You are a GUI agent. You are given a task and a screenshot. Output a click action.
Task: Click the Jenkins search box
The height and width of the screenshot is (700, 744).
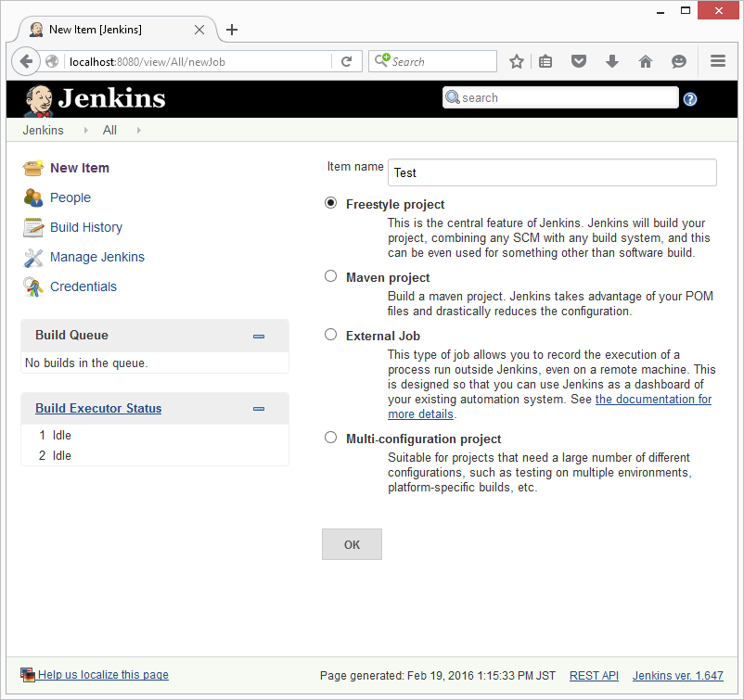(560, 97)
